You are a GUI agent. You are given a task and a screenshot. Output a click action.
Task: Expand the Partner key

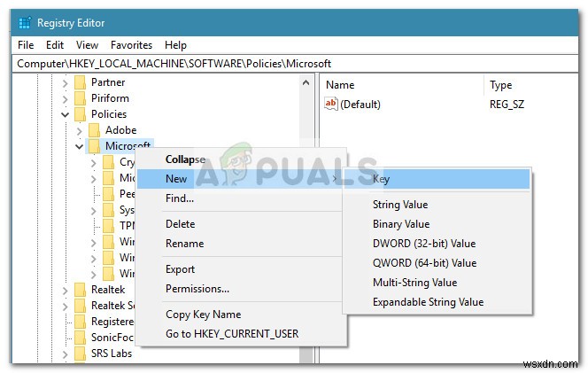65,83
